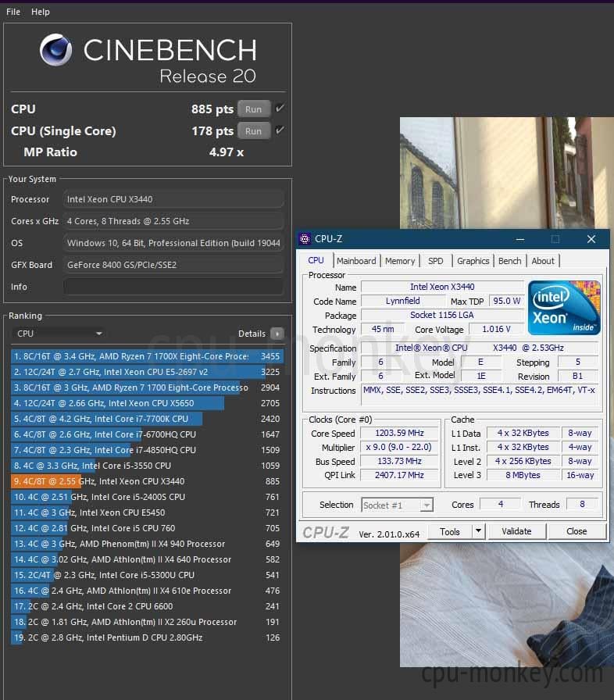Click the Intel Xeon inside logo
This screenshot has width=614, height=700.
click(564, 308)
